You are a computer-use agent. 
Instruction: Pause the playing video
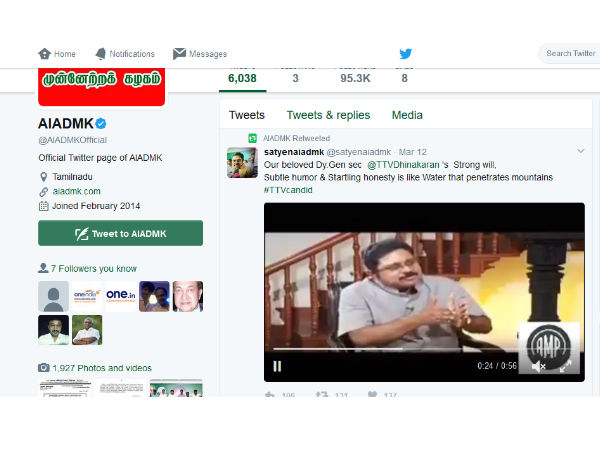click(x=277, y=366)
